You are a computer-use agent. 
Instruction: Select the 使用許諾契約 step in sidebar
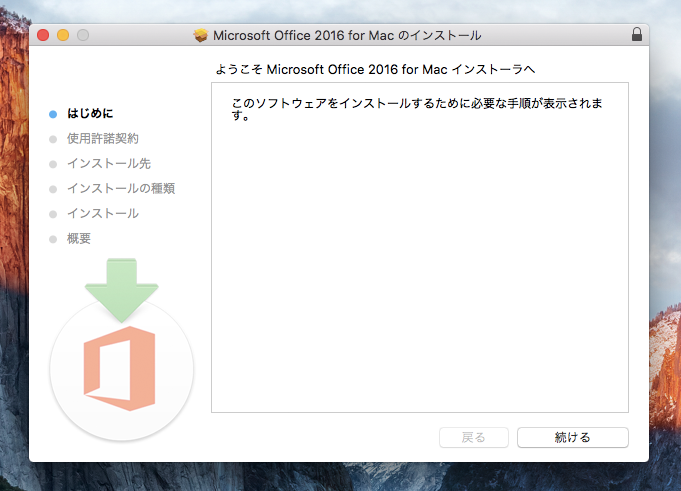102,138
